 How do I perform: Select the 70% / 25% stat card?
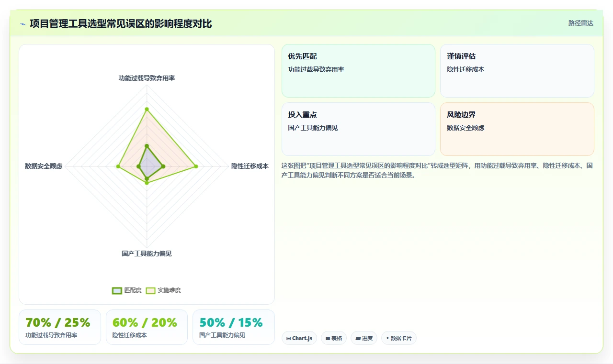60,327
